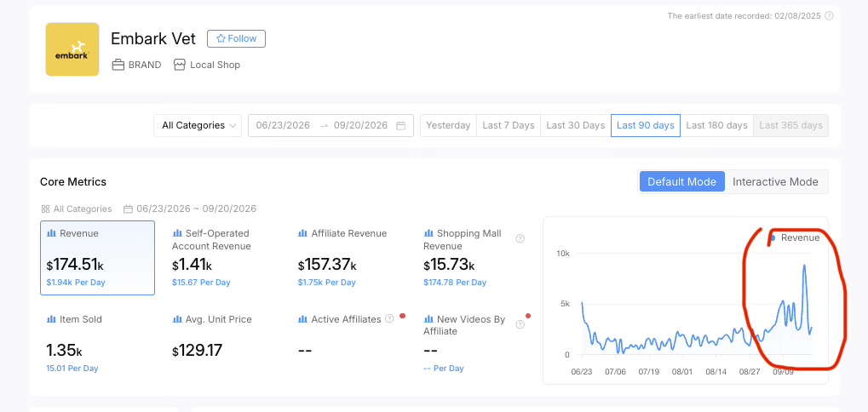Click the 15.01 Per Day text

pyautogui.click(x=72, y=369)
